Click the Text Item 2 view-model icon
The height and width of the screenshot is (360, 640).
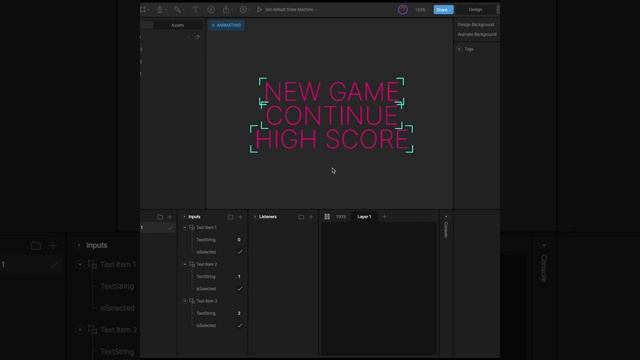click(192, 264)
